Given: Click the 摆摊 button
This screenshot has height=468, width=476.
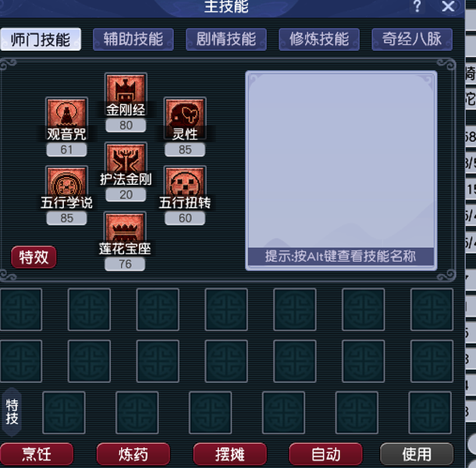Looking at the screenshot, I should coord(229,454).
